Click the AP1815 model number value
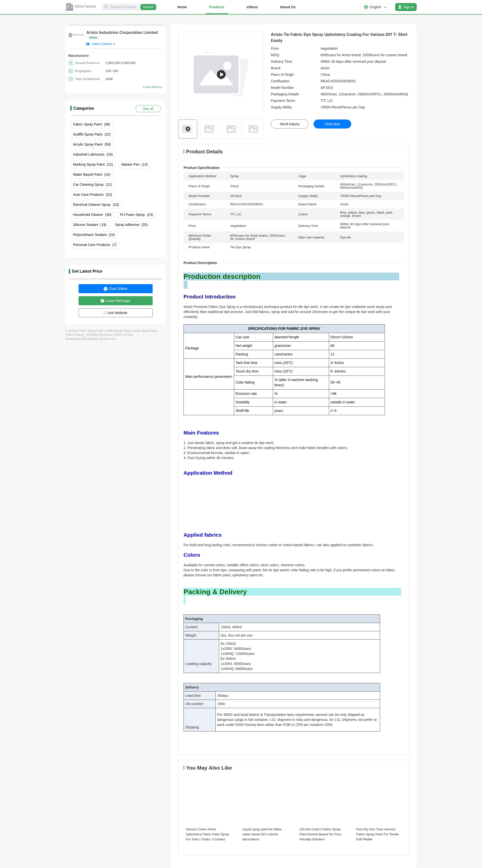The width and height of the screenshot is (482, 868). click(x=327, y=88)
